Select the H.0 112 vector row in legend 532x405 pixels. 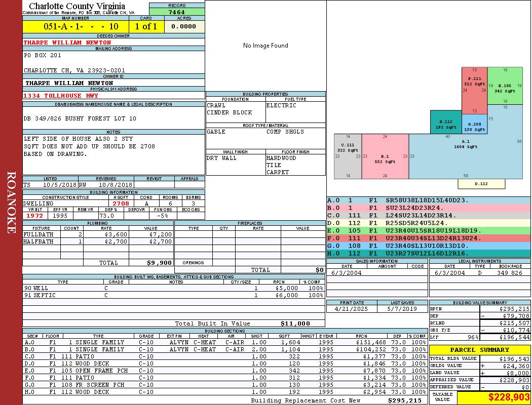pos(429,253)
